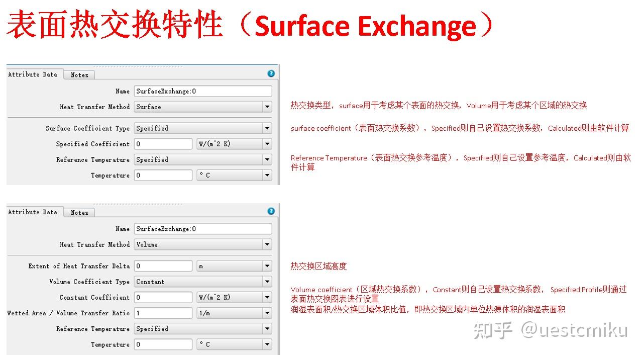The width and height of the screenshot is (644, 355).
Task: Click the help icon in the lower panel
Action: pos(271,211)
